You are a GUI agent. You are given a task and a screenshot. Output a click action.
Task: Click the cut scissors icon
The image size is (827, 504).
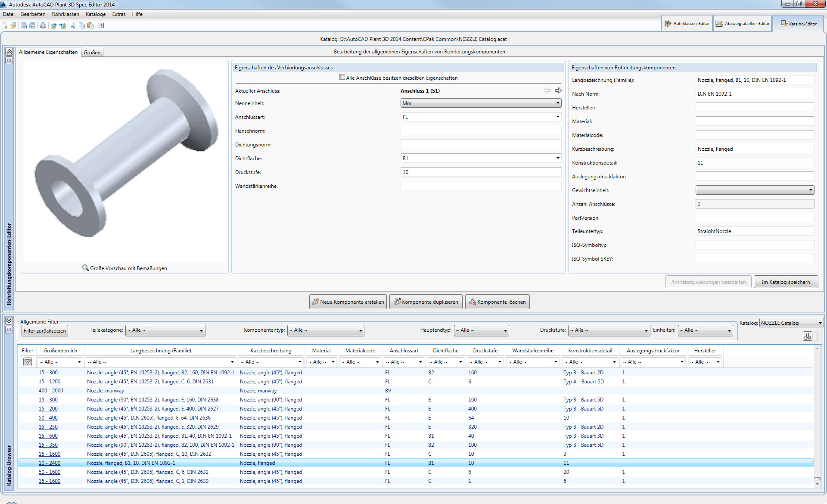pyautogui.click(x=73, y=25)
